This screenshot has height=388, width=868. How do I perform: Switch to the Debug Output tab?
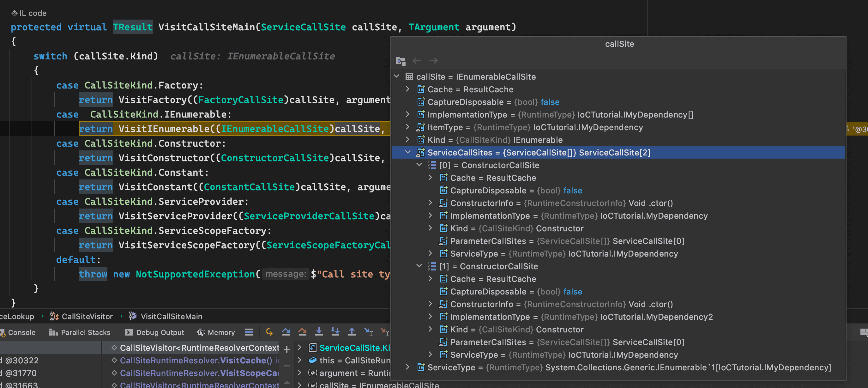coord(160,332)
